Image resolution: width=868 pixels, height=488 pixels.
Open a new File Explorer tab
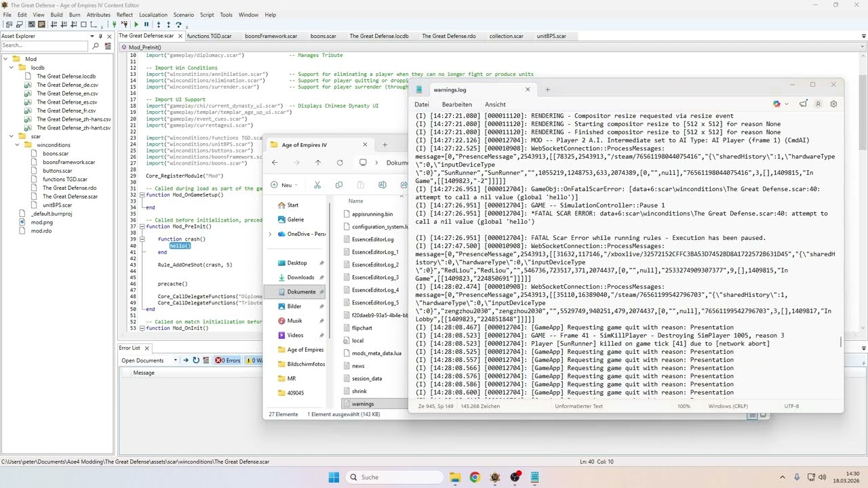pos(384,144)
